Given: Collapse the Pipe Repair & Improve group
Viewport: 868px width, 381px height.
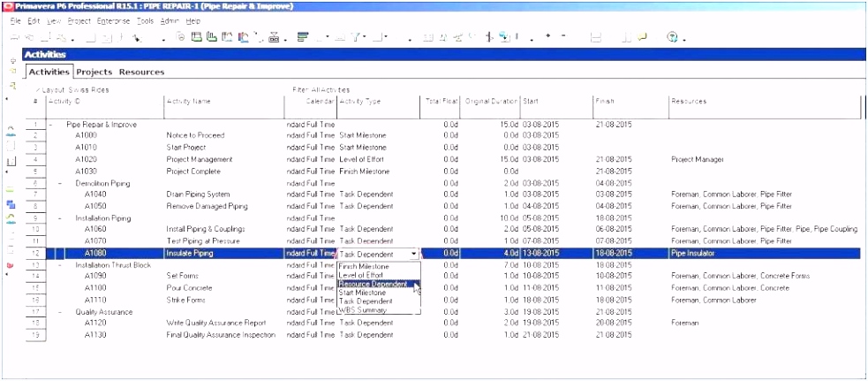Looking at the screenshot, I should (50, 125).
